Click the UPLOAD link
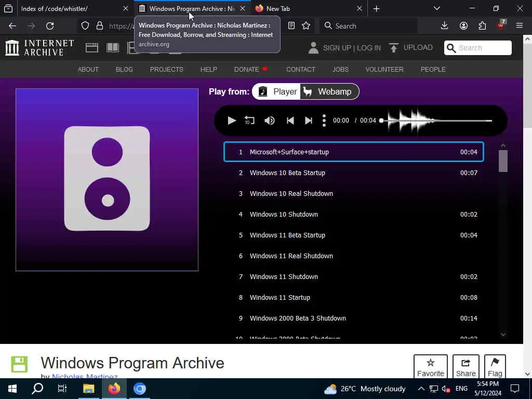 pyautogui.click(x=411, y=47)
